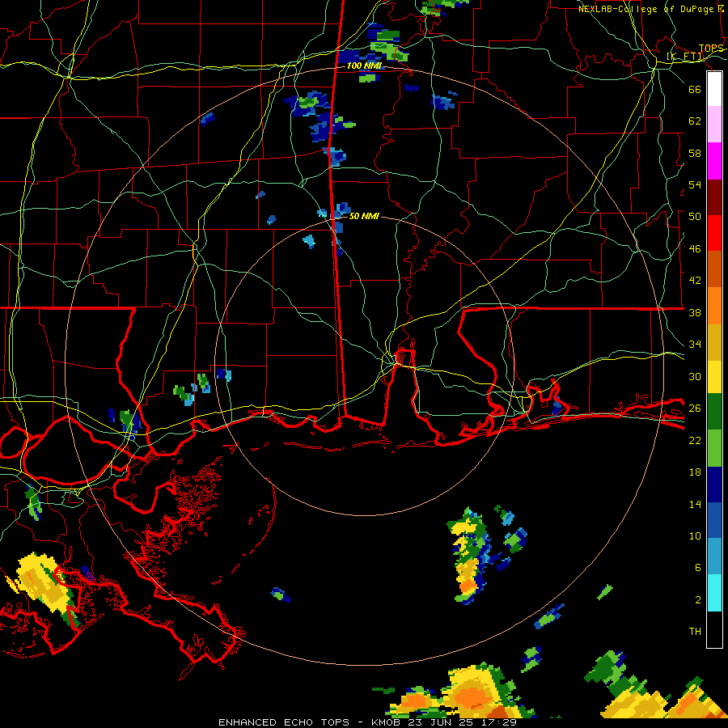Click the "23 JUN 25" date in the caption
This screenshot has height=728, width=728.
442,722
